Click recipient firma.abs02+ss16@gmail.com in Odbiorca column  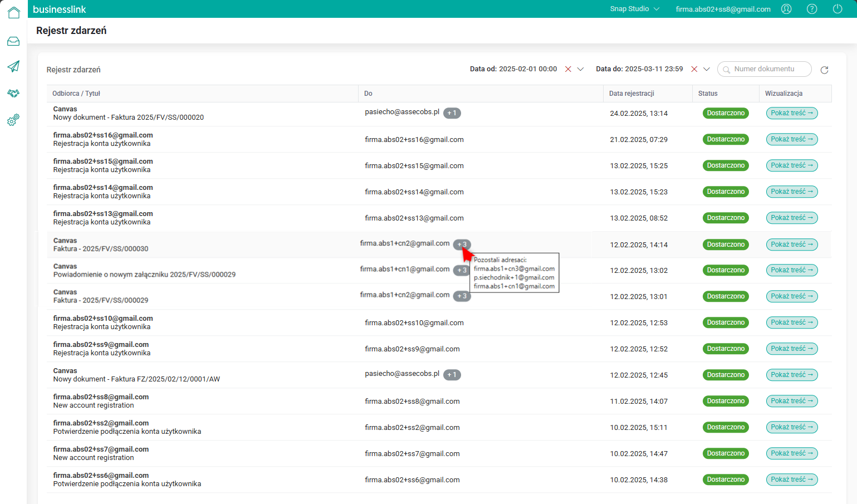click(x=103, y=135)
